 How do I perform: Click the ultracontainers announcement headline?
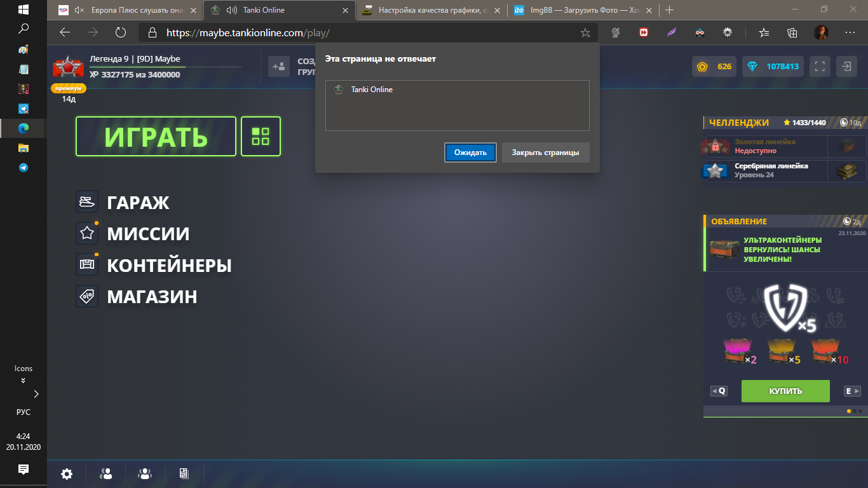[783, 250]
